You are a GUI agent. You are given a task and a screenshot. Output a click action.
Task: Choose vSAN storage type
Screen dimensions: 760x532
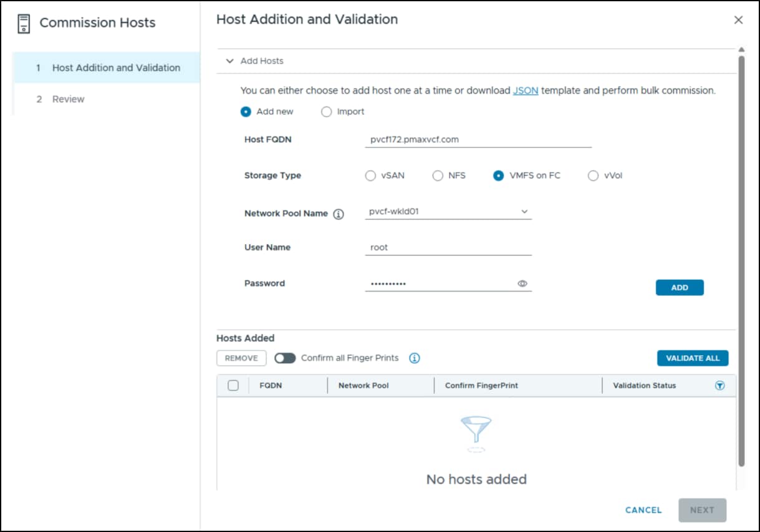[x=370, y=176]
